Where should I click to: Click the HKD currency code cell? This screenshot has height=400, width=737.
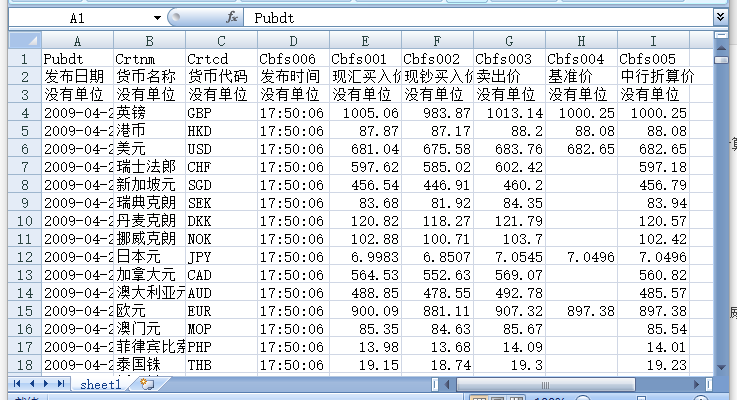coord(221,131)
